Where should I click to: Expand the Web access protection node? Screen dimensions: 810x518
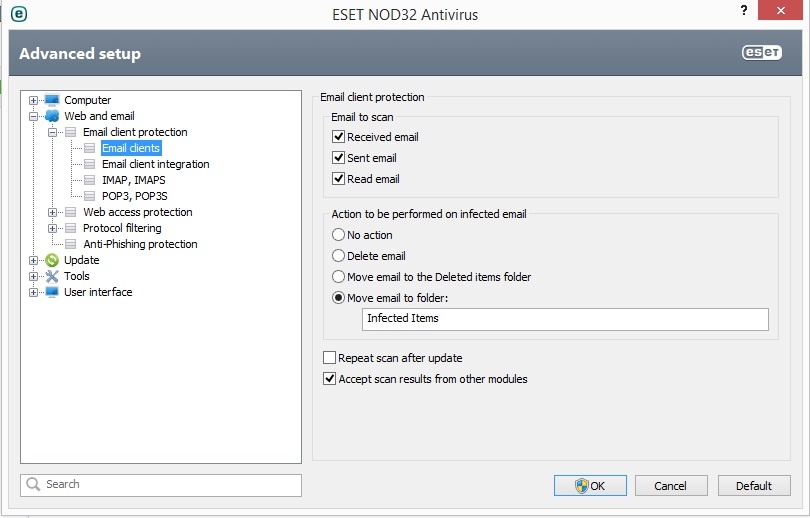53,212
